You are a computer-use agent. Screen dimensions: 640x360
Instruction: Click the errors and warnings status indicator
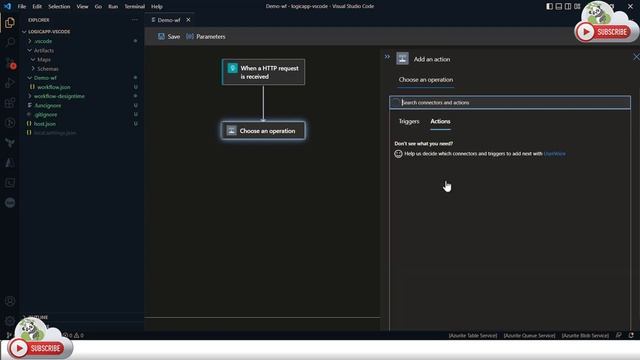73,335
